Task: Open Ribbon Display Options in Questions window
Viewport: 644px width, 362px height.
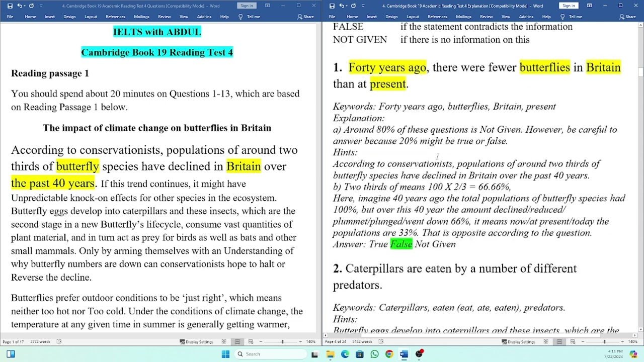Action: pyautogui.click(x=267, y=6)
